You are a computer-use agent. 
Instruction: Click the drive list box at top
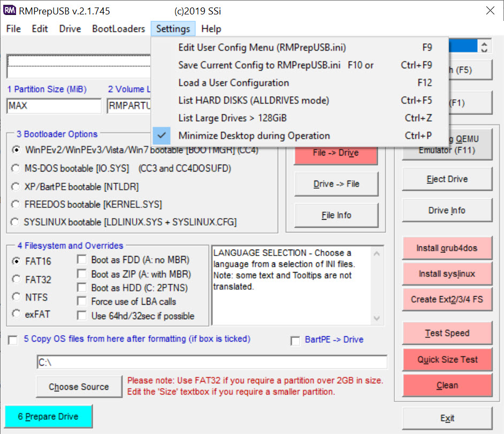[x=79, y=66]
